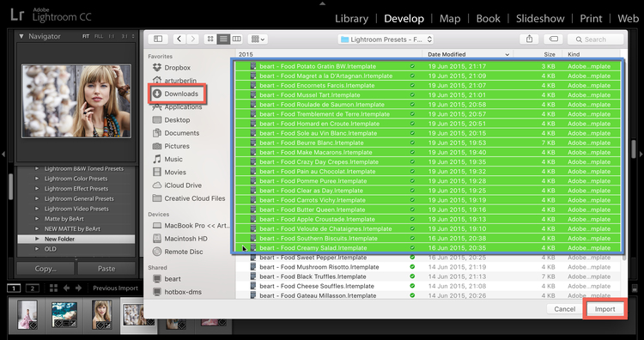Open Applications in the sidebar
The image size is (644, 340).
(x=177, y=106)
